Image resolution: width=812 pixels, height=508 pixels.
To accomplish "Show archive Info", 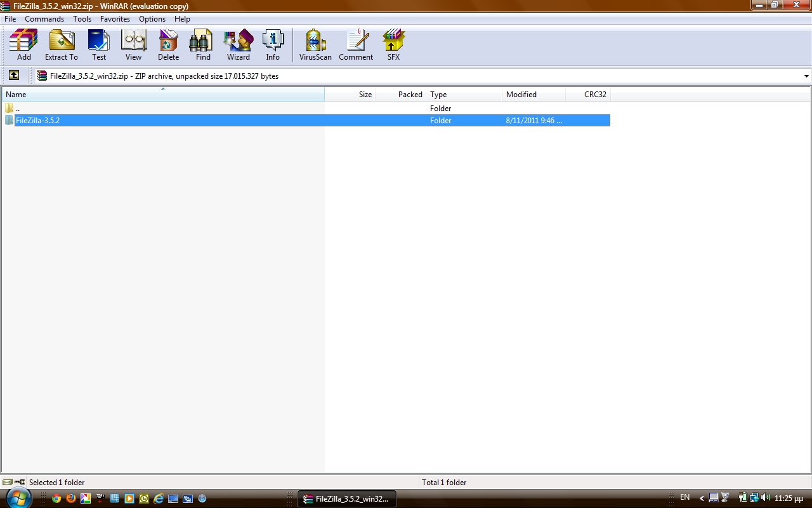I will pyautogui.click(x=273, y=44).
